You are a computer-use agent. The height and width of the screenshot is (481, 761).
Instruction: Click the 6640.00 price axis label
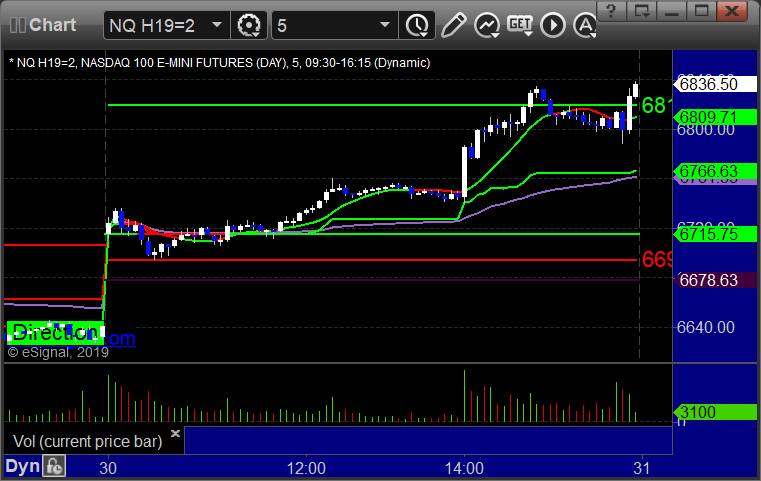[x=706, y=327]
